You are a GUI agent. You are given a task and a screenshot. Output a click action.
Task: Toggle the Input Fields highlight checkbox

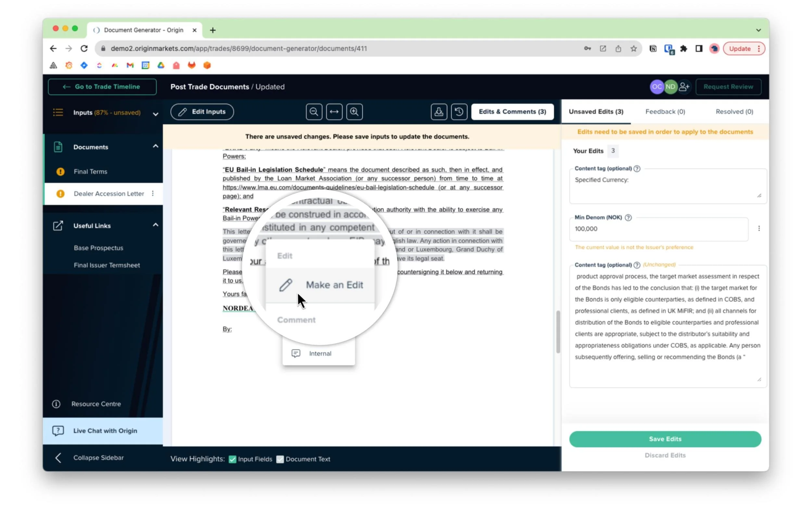point(232,459)
